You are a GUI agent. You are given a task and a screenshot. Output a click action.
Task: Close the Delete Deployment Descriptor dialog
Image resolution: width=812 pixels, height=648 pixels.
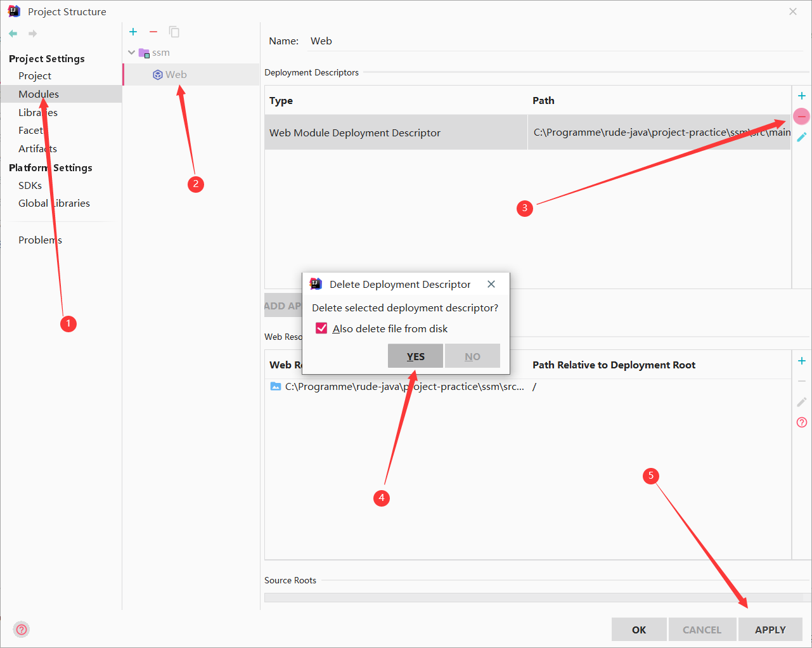[491, 284]
